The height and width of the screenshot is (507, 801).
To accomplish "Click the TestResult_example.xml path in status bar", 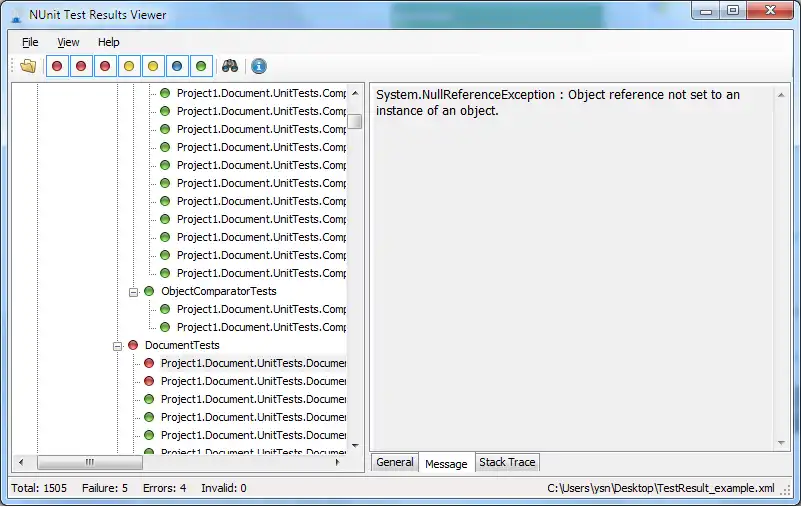I will click(661, 488).
